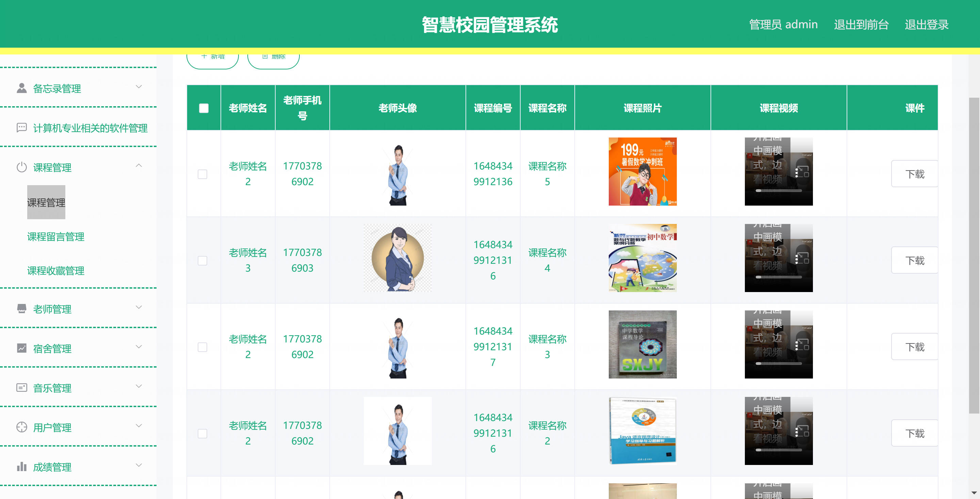The image size is (980, 499).
Task: Click picture-in-picture icon on 课程名称5 video
Action: click(803, 172)
